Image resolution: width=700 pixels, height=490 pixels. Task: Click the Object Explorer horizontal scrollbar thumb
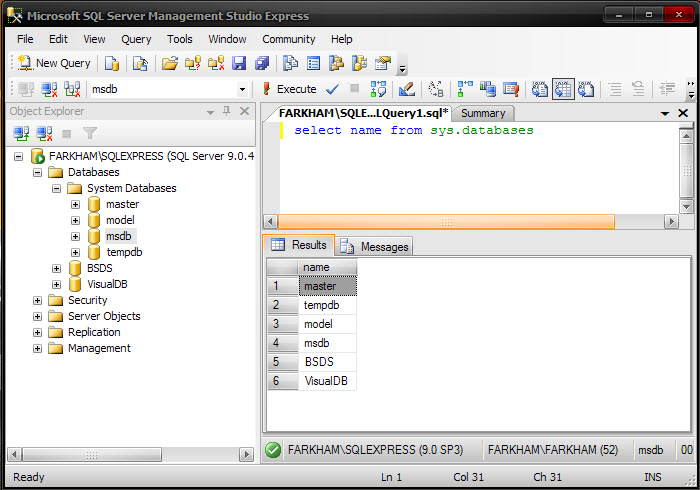[x=92, y=455]
